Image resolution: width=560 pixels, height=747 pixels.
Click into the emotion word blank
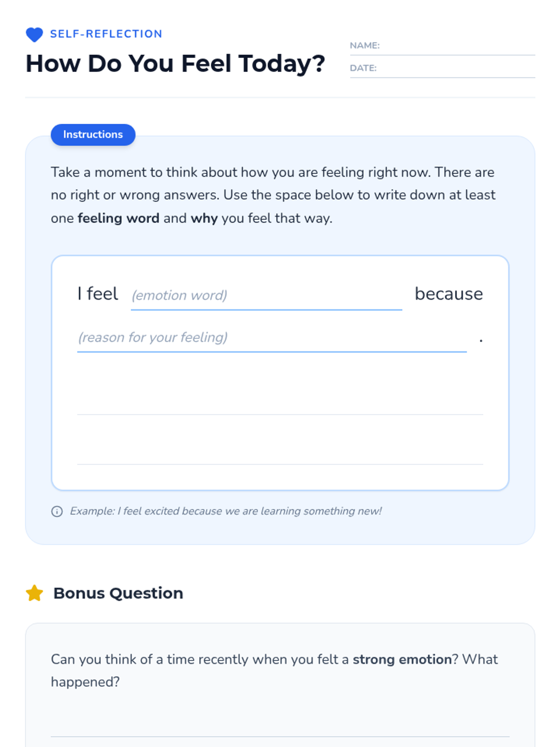(x=266, y=296)
